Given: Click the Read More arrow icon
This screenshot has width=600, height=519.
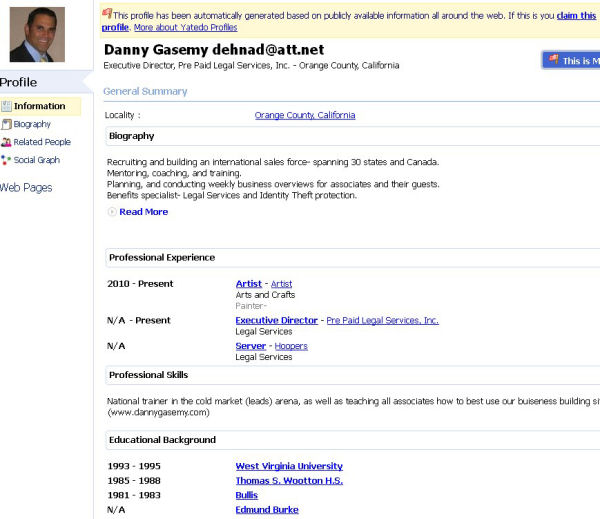Looking at the screenshot, I should [x=112, y=212].
